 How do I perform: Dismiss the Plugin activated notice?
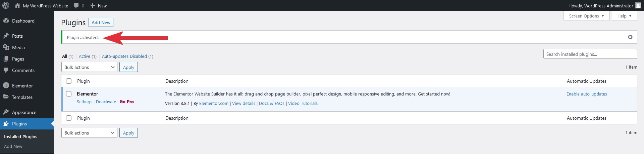630,37
